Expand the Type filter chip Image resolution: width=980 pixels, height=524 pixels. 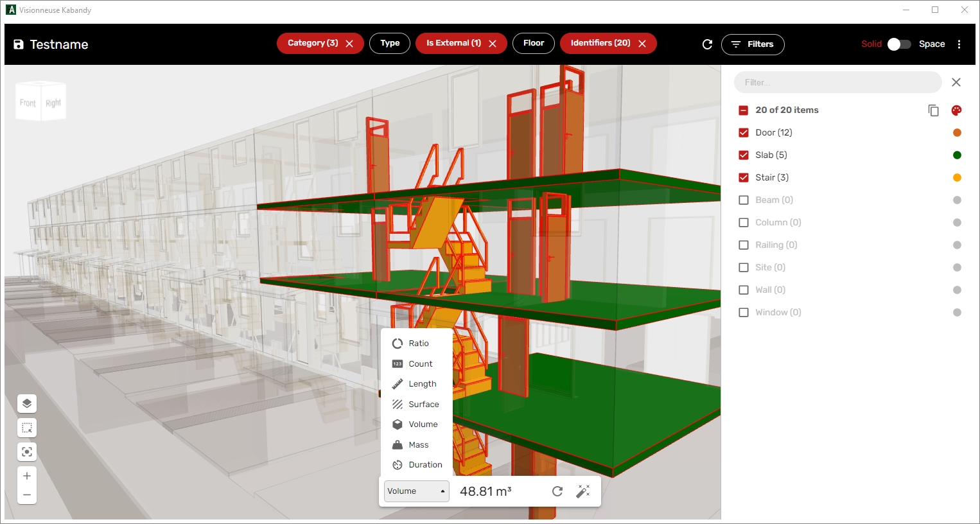tap(389, 43)
